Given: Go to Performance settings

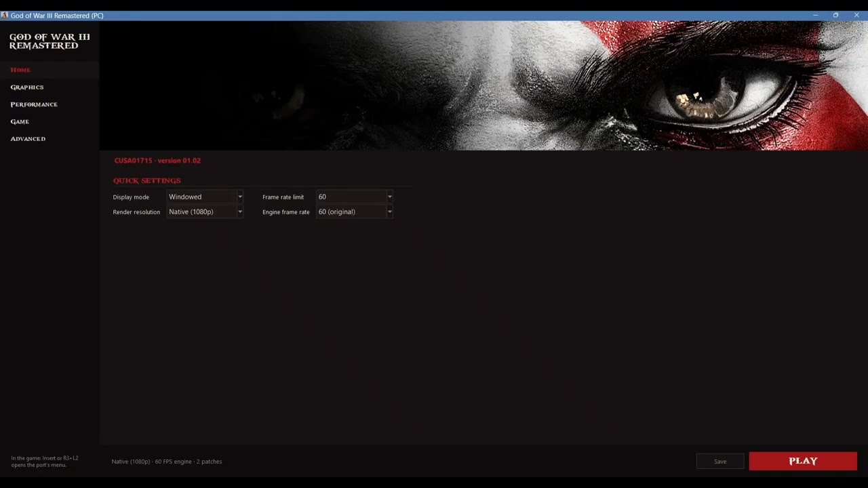Looking at the screenshot, I should (34, 104).
